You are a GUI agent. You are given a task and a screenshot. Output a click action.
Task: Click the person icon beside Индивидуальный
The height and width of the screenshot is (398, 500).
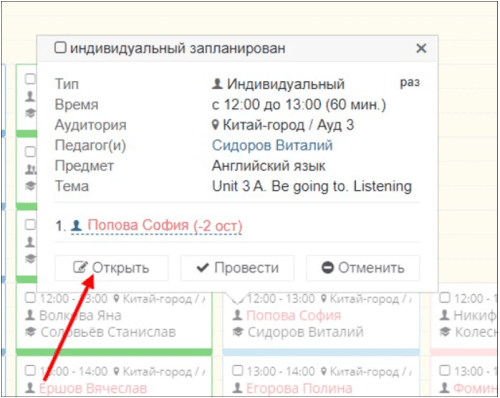[x=217, y=84]
